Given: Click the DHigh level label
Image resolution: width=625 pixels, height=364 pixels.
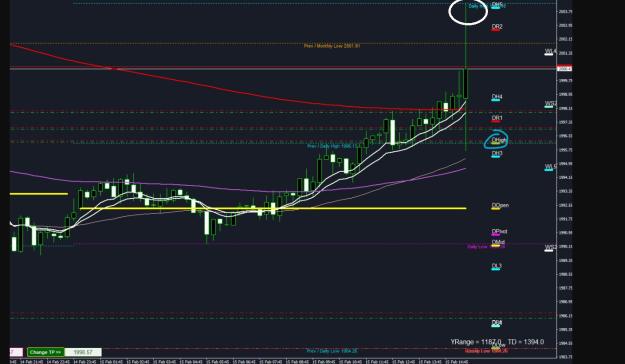Looking at the screenshot, I should click(x=499, y=140).
